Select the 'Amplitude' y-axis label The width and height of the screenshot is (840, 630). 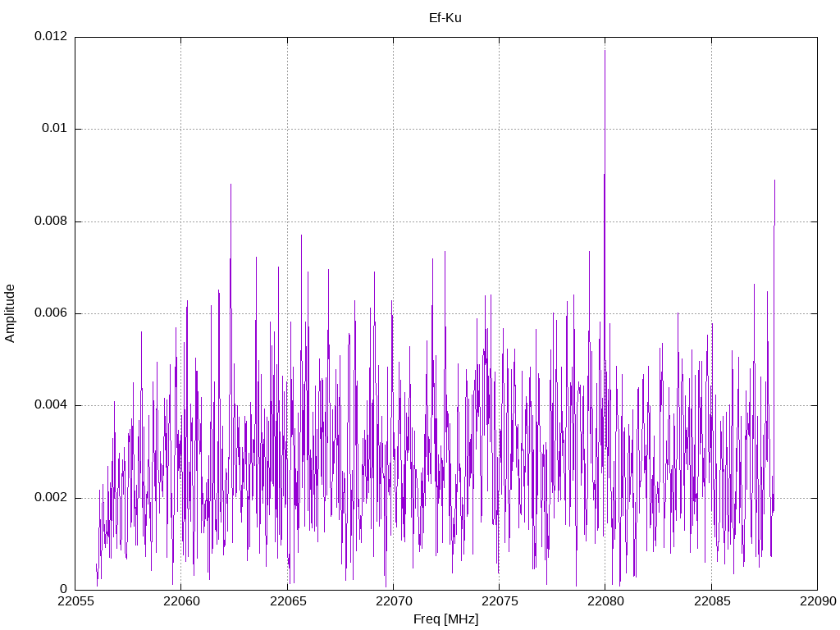pyautogui.click(x=10, y=313)
